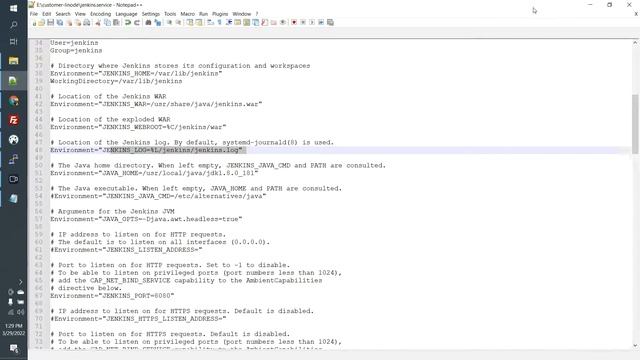This screenshot has width=640, height=360.
Task: Expand hidden system tray icons chevron
Action: point(20,282)
